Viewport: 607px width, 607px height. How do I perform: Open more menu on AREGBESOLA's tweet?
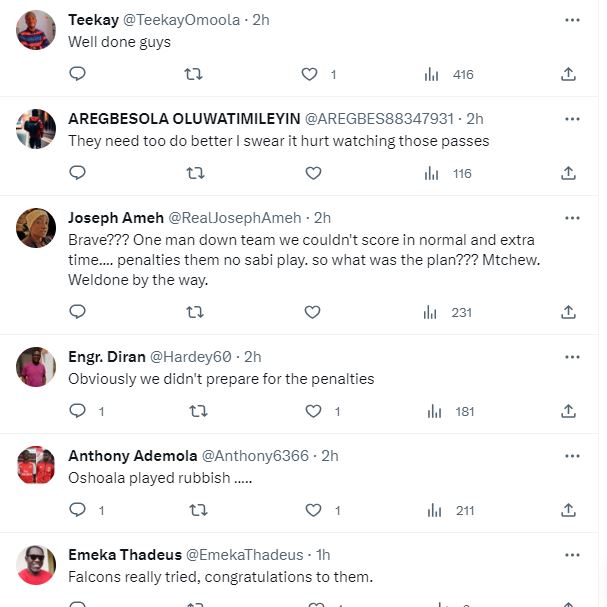(572, 119)
